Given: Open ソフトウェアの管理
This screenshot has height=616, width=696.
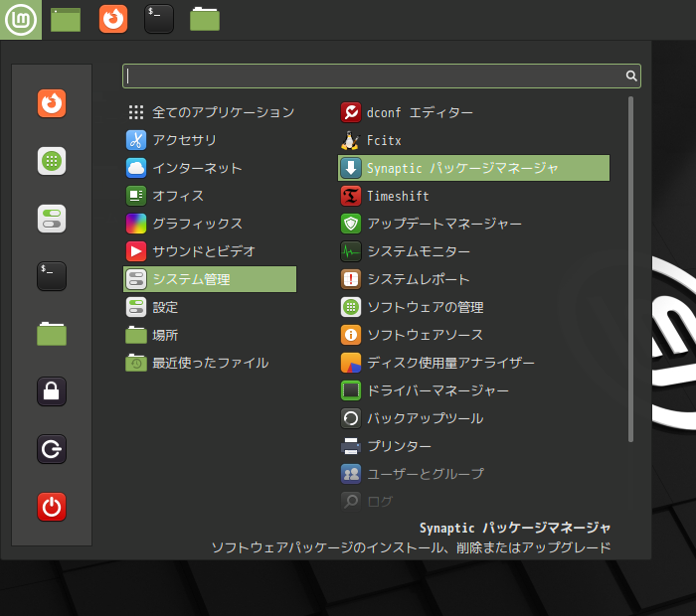Looking at the screenshot, I should pos(473,307).
